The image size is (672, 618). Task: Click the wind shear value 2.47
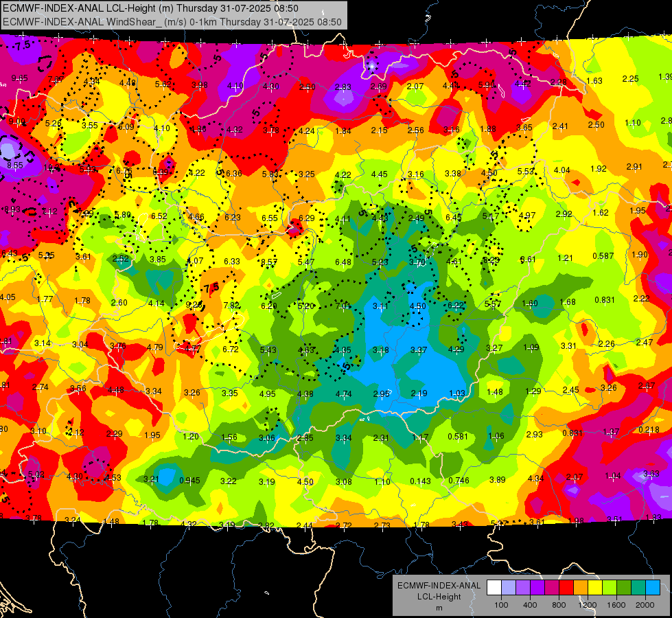[x=644, y=342]
